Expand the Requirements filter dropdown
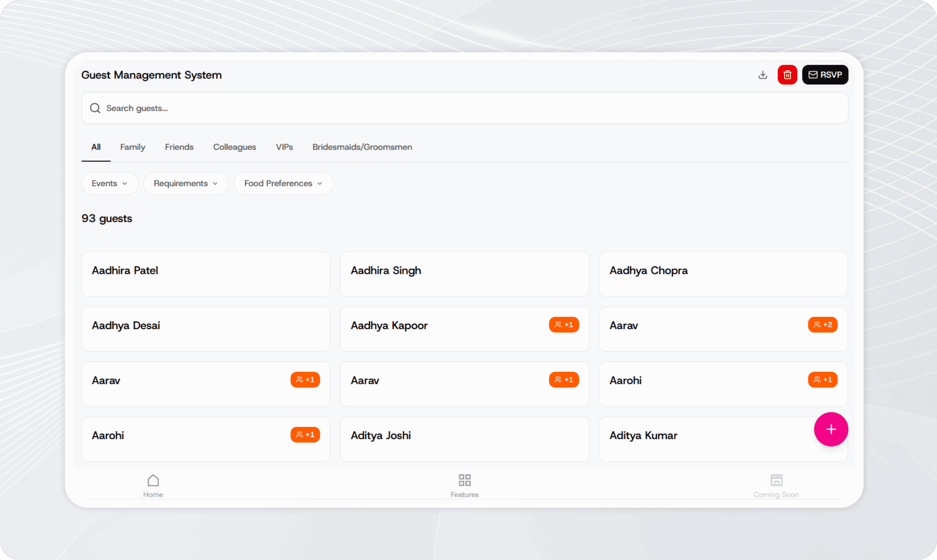 (186, 183)
